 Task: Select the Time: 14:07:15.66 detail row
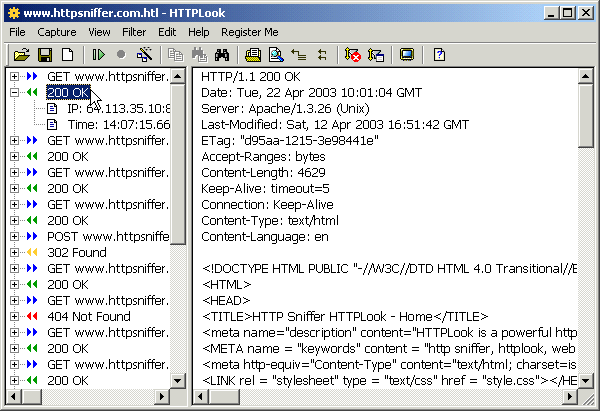coord(119,125)
